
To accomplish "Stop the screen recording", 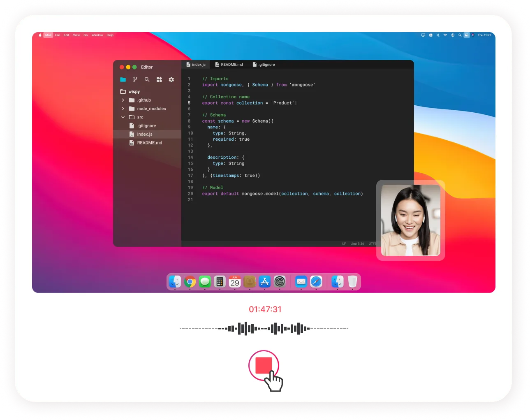I will pyautogui.click(x=264, y=366).
